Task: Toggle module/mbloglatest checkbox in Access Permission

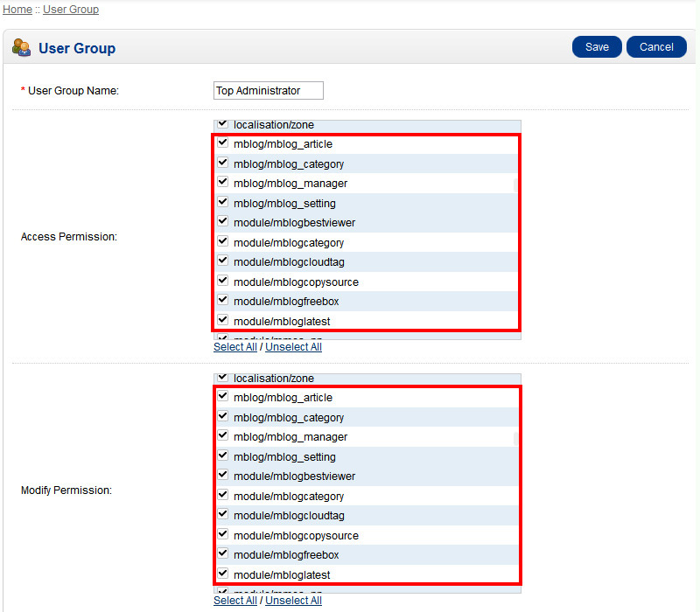Action: 222,321
